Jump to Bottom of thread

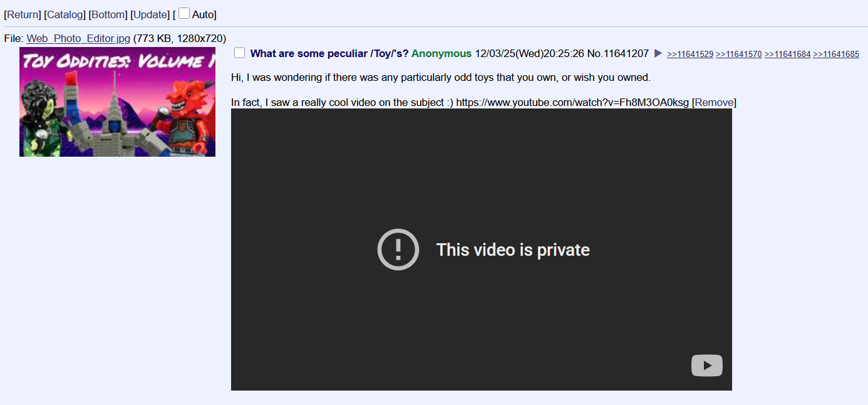(108, 14)
